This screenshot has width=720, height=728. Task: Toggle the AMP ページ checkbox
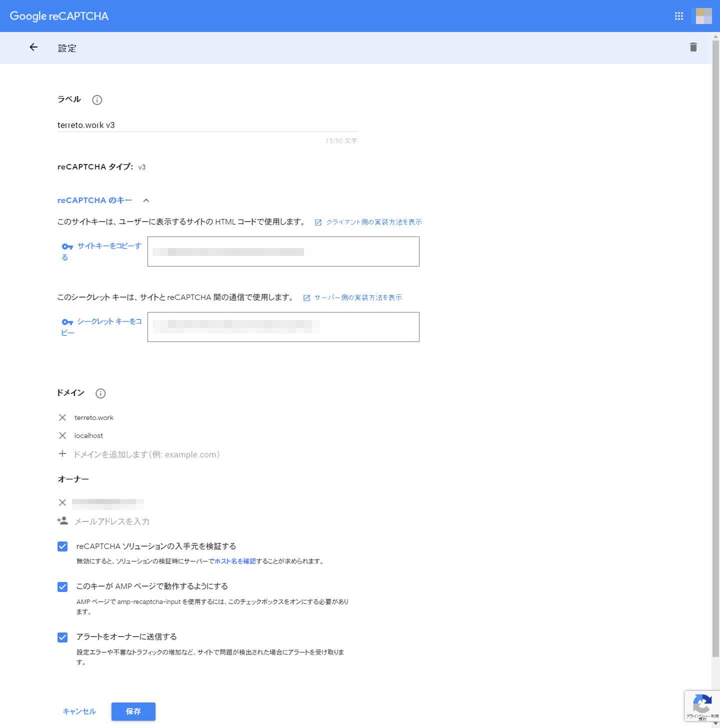tap(62, 586)
